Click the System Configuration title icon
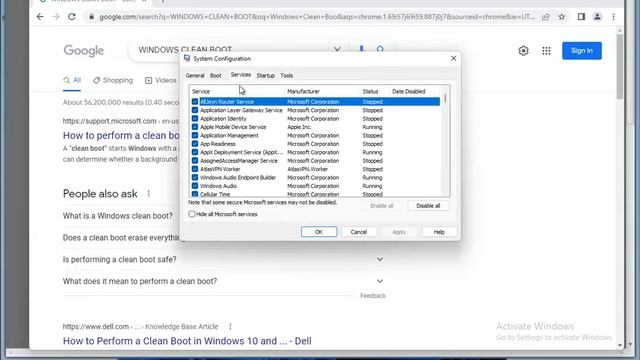This screenshot has height=360, width=640. click(187, 58)
